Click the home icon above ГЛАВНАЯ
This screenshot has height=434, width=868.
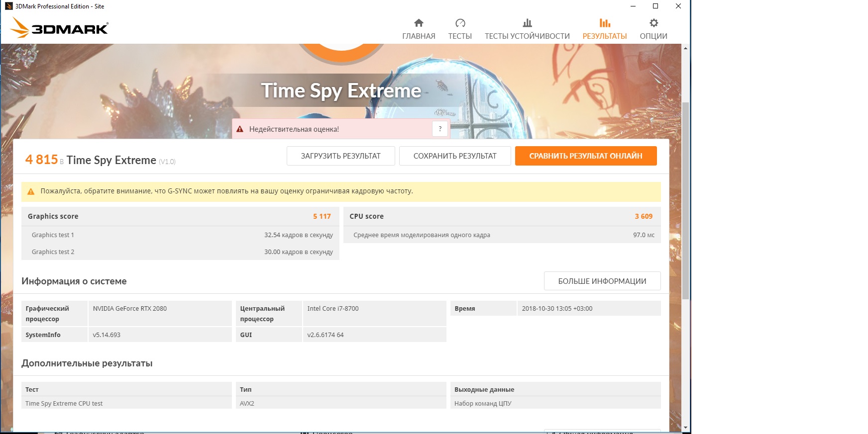coord(419,23)
